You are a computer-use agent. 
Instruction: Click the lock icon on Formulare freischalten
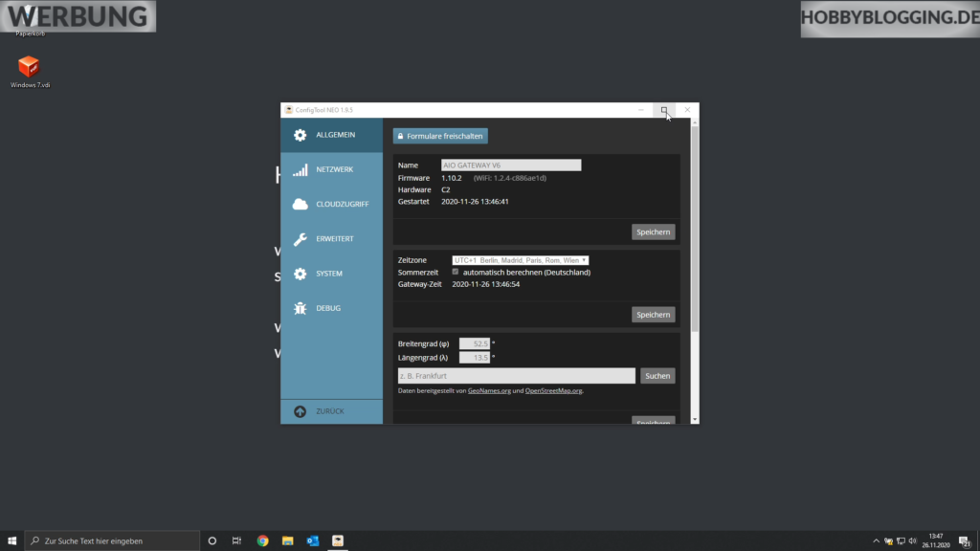click(x=400, y=136)
